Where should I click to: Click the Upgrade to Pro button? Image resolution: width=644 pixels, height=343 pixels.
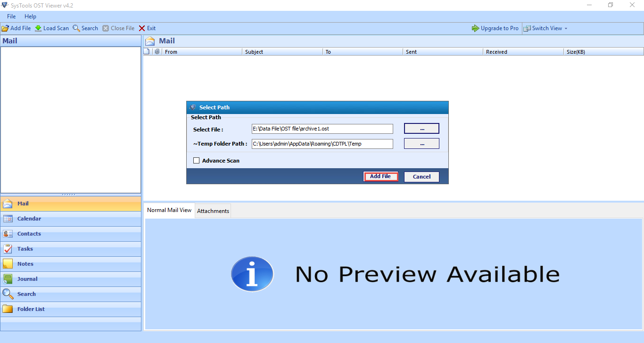pyautogui.click(x=495, y=28)
